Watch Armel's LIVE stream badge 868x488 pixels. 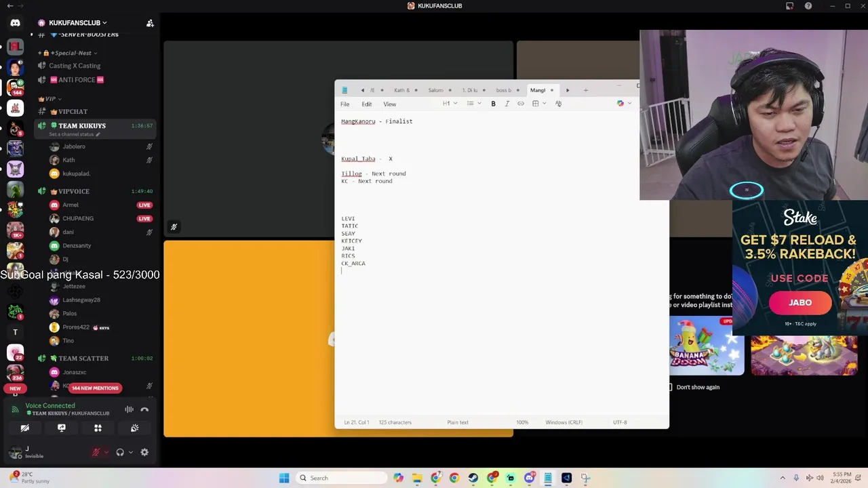(x=144, y=205)
